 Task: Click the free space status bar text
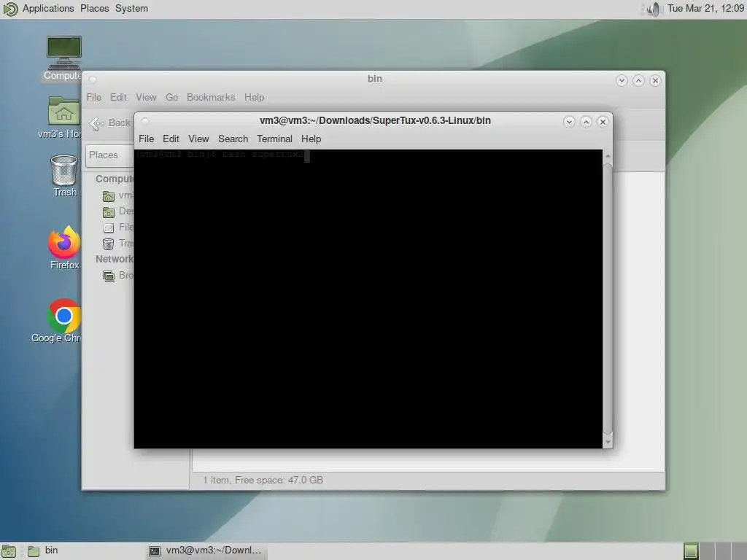click(x=263, y=480)
